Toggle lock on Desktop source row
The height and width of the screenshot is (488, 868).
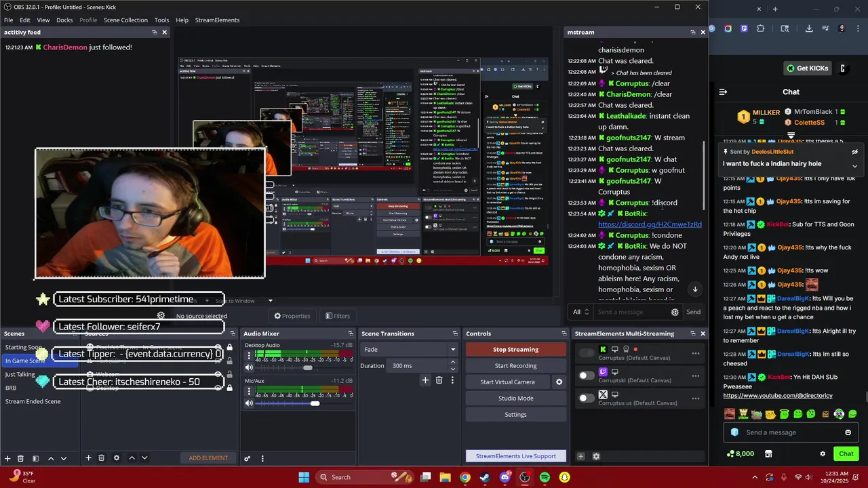point(229,388)
